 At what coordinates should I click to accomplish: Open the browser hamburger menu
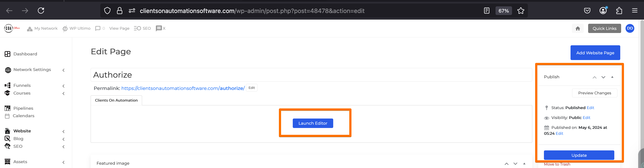(635, 11)
